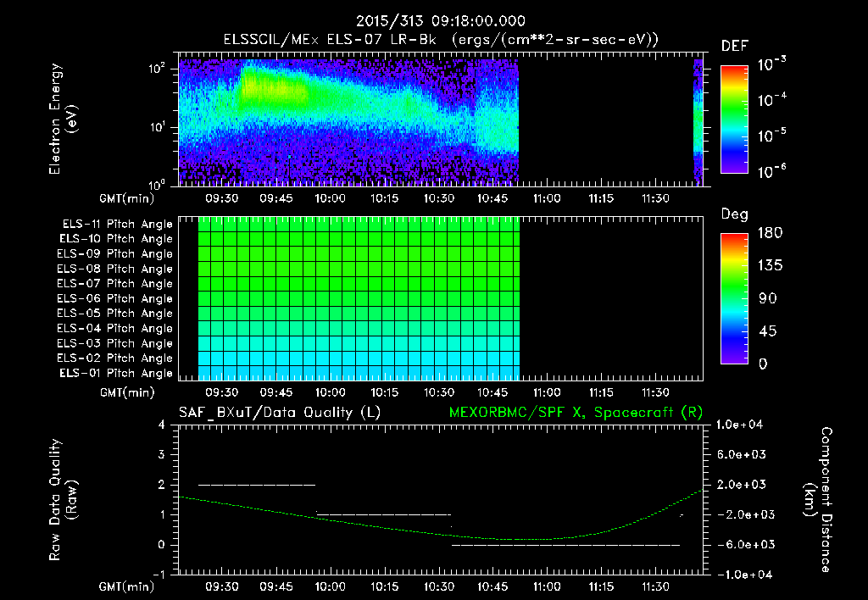Click the 6.0e+03 value on right axis
Image resolution: width=868 pixels, height=600 pixels.
741,454
